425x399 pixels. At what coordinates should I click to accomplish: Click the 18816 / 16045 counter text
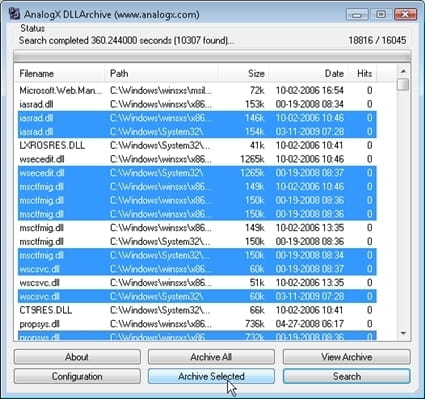(x=377, y=41)
